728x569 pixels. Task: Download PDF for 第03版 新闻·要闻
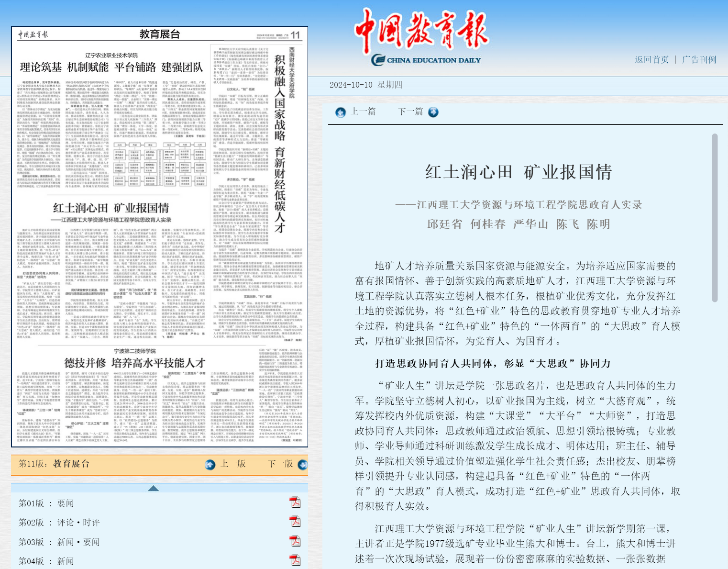point(295,541)
